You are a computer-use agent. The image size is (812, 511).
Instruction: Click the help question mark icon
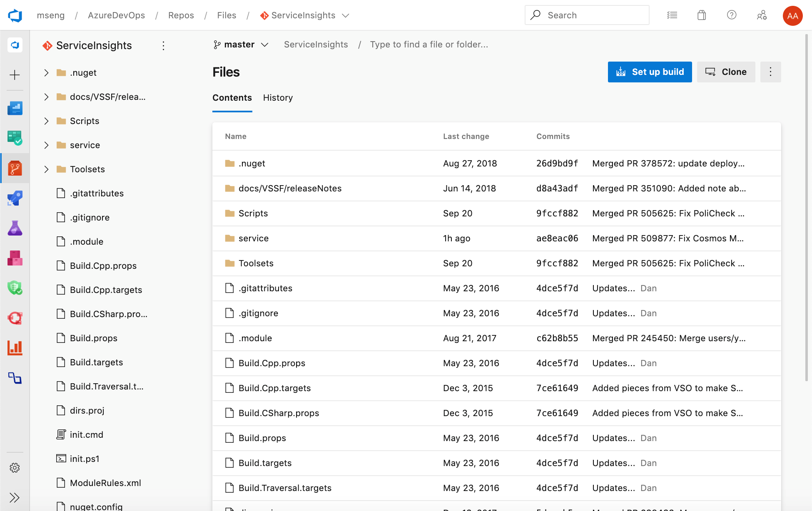732,15
